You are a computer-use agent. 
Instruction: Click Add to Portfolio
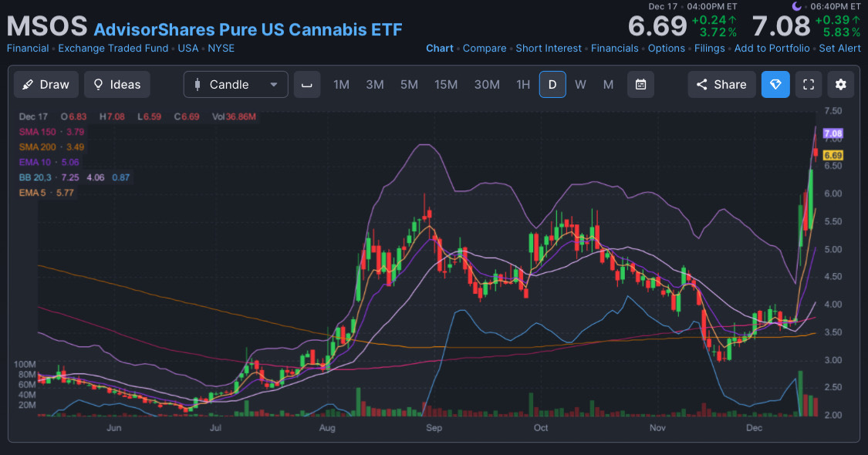pos(772,48)
